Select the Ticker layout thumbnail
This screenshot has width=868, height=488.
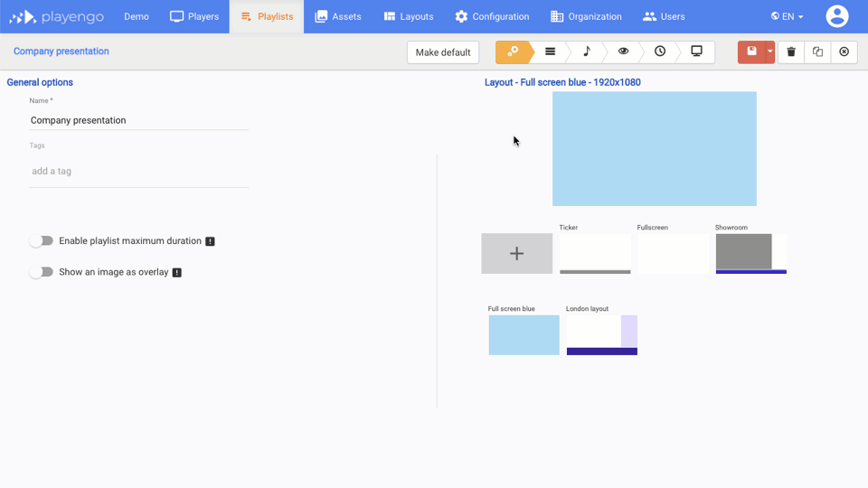[x=595, y=253]
